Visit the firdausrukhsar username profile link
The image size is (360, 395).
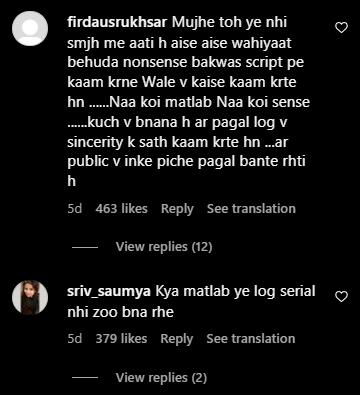(117, 23)
